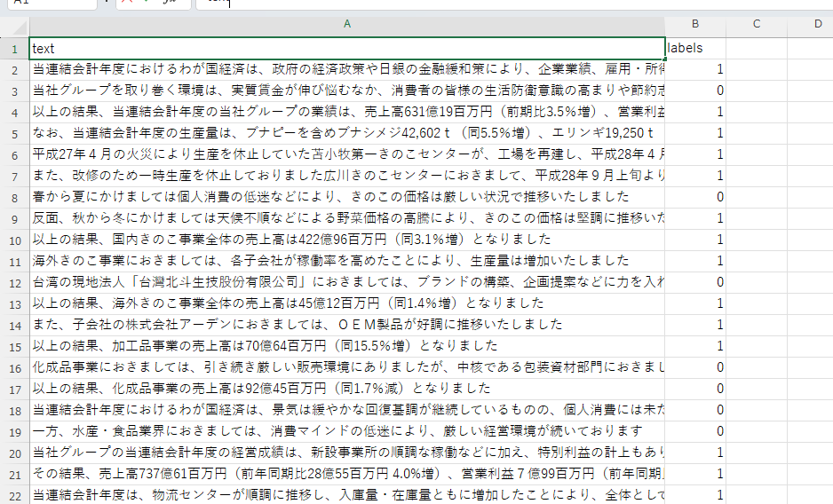Click cell with 加工品事業の売上高 70億64百万円
833x504 pixels.
(346, 345)
